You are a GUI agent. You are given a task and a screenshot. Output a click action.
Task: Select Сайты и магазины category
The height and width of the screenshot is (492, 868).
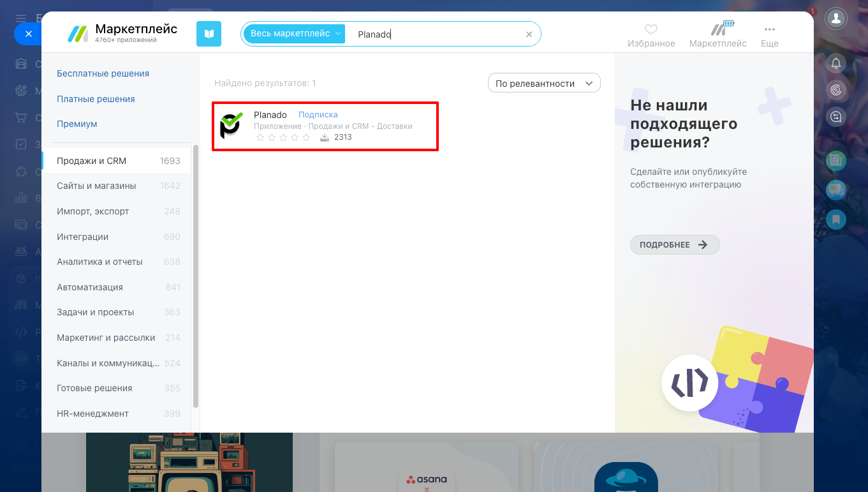click(x=116, y=186)
